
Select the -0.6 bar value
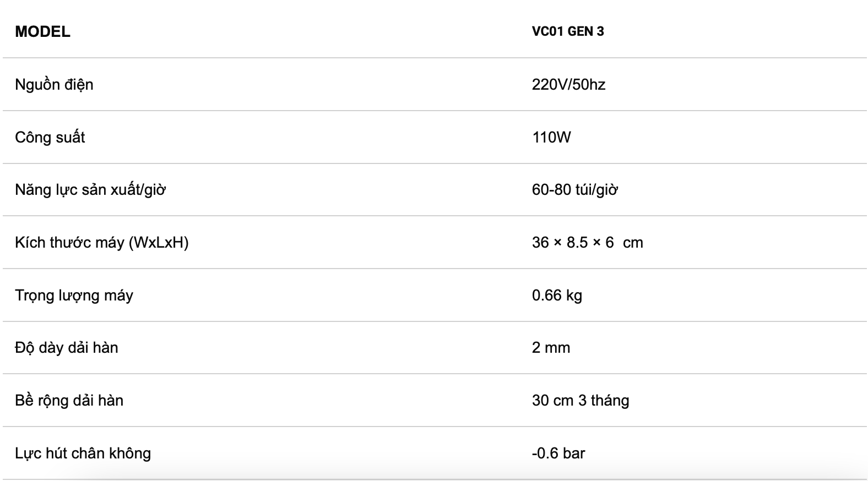tap(558, 453)
